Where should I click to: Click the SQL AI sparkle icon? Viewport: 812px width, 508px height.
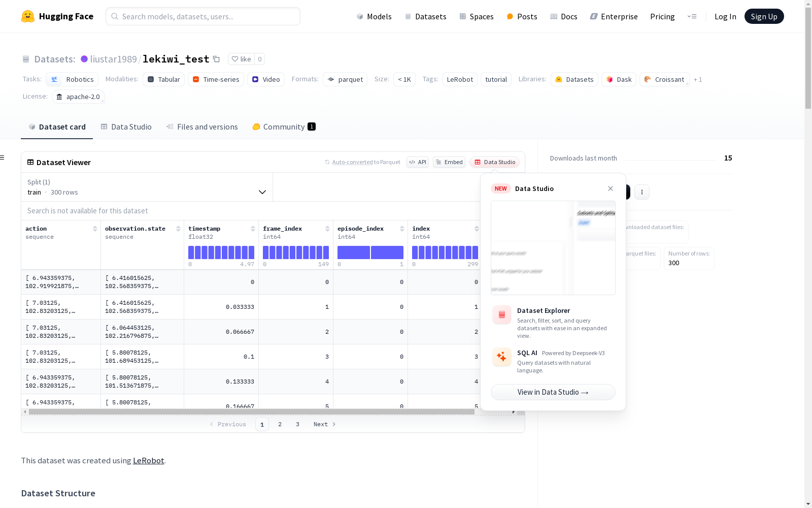501,357
